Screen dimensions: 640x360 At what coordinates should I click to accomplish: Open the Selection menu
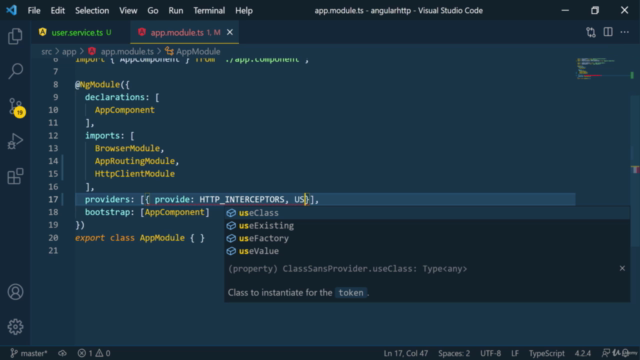pos(92,11)
